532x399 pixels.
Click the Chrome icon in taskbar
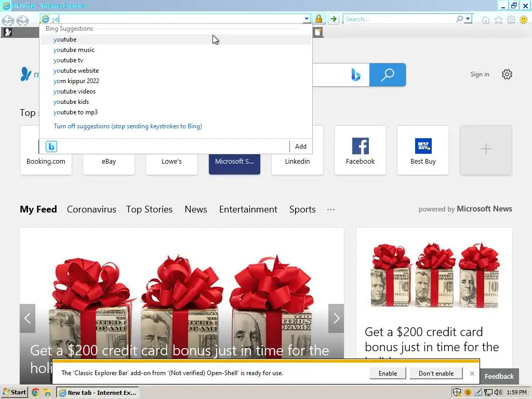(35, 393)
